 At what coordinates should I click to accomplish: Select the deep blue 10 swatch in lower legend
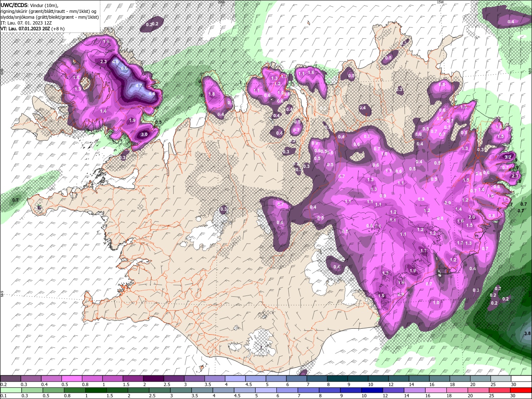(372, 390)
